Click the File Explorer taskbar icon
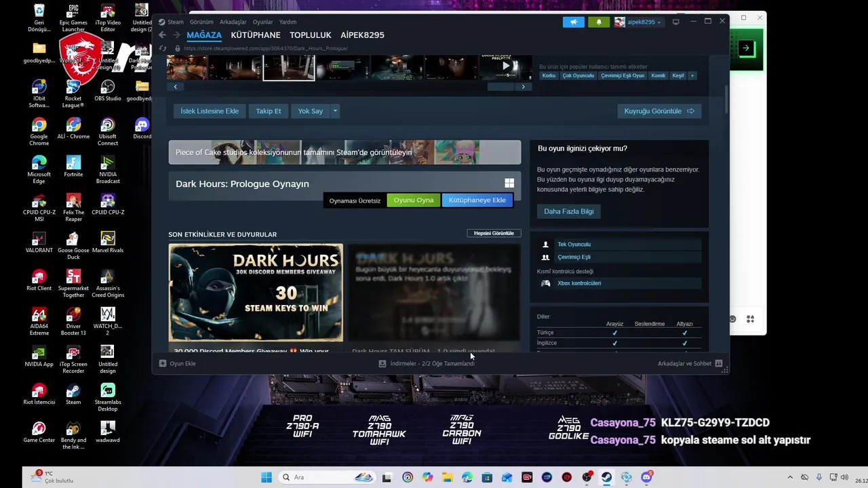This screenshot has height=488, width=868. click(x=448, y=477)
